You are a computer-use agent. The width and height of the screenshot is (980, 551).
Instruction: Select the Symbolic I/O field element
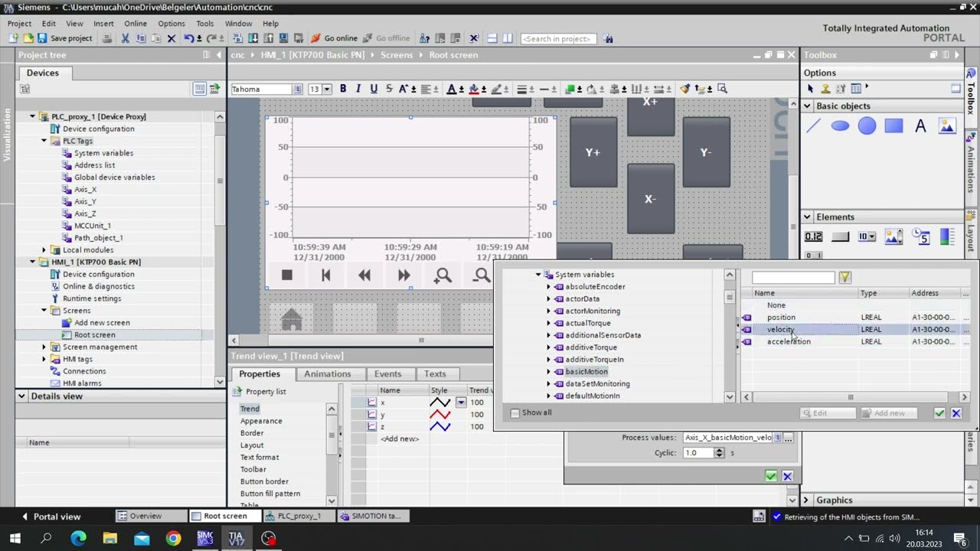click(867, 236)
